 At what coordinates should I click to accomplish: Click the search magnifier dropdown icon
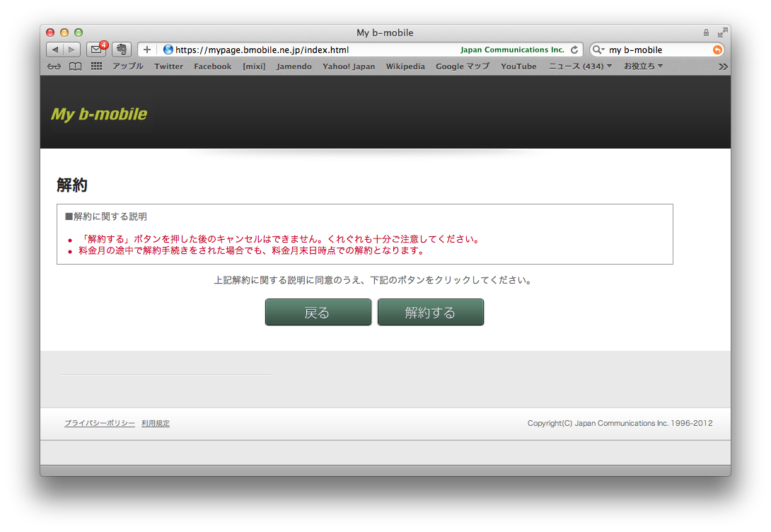tap(598, 50)
